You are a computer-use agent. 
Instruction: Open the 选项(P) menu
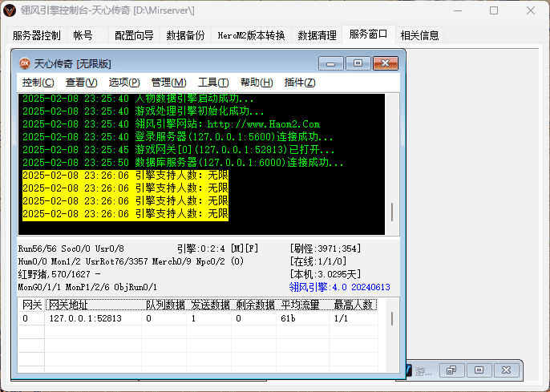click(124, 83)
